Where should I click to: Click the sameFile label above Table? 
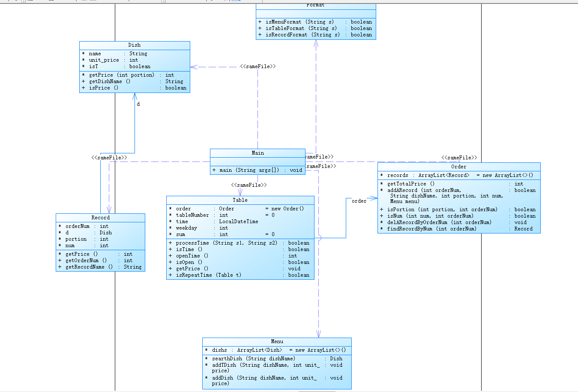(x=249, y=185)
